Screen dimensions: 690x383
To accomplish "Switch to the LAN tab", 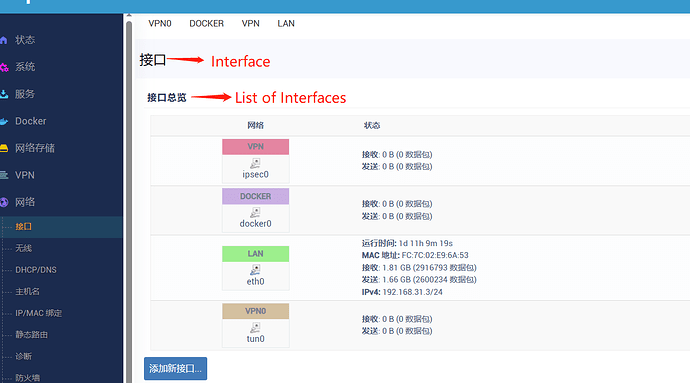I will 286,23.
